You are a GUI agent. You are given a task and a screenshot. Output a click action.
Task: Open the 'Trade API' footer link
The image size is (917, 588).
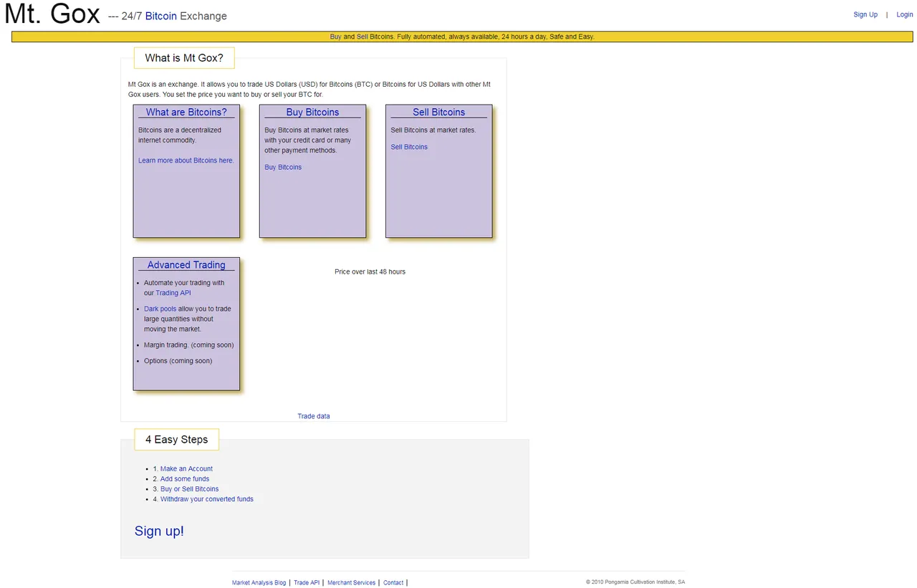click(307, 583)
